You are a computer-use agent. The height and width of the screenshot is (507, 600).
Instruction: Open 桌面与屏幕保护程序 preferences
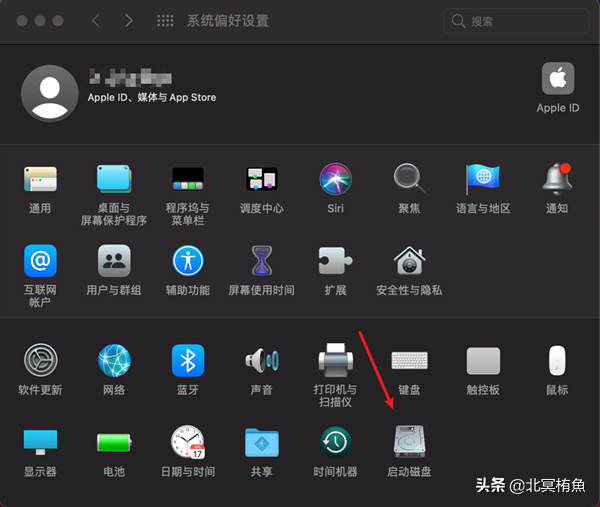tap(114, 179)
